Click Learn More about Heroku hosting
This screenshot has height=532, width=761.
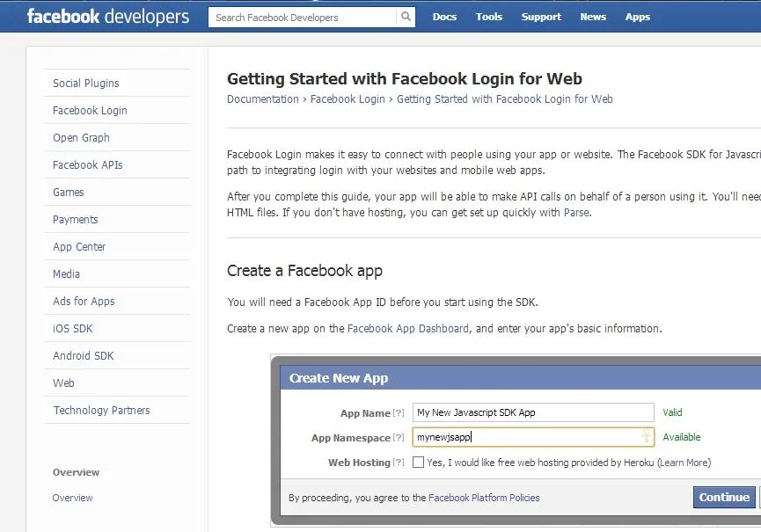click(684, 463)
